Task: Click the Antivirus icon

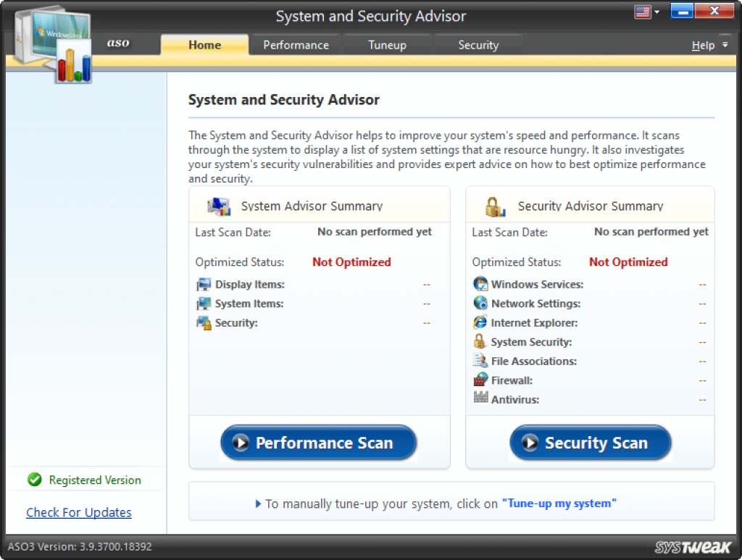Action: pos(480,398)
